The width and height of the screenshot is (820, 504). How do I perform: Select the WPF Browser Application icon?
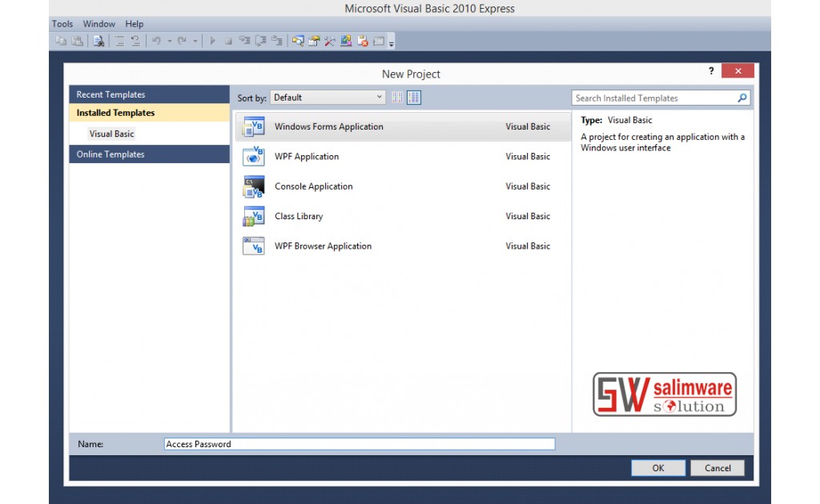[x=253, y=246]
